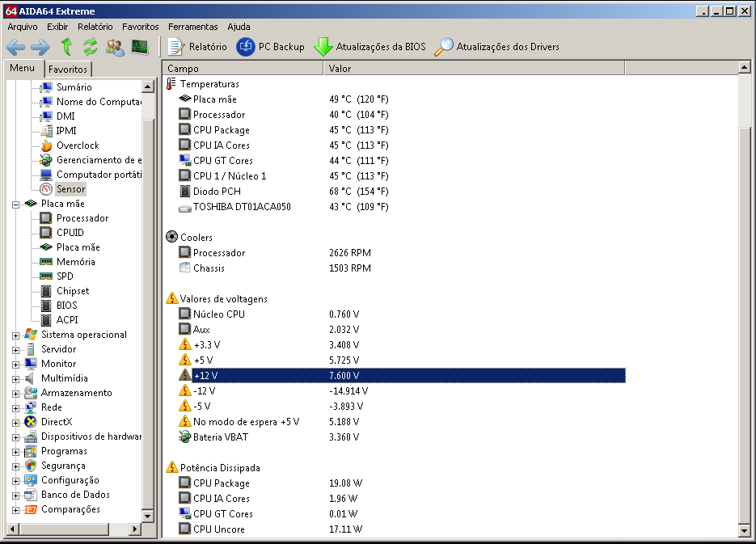
Task: Expand the Servidor node
Action: [x=15, y=350]
